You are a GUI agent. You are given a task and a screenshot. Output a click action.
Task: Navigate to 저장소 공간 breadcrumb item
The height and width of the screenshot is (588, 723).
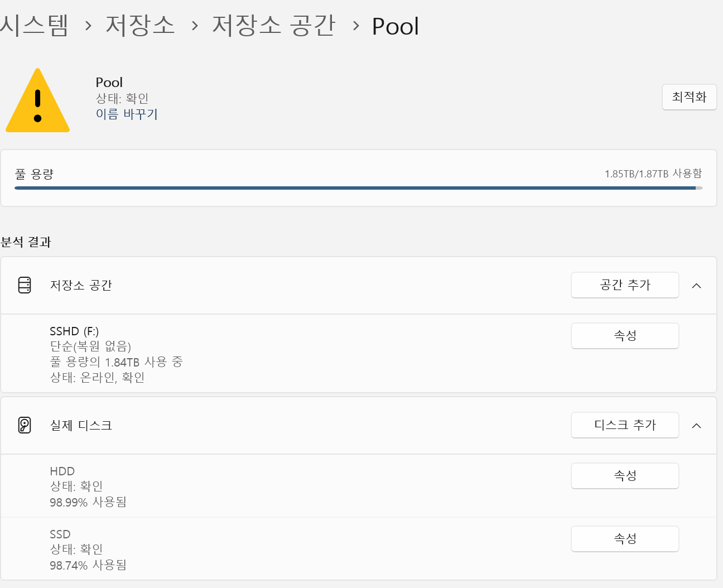tap(274, 26)
